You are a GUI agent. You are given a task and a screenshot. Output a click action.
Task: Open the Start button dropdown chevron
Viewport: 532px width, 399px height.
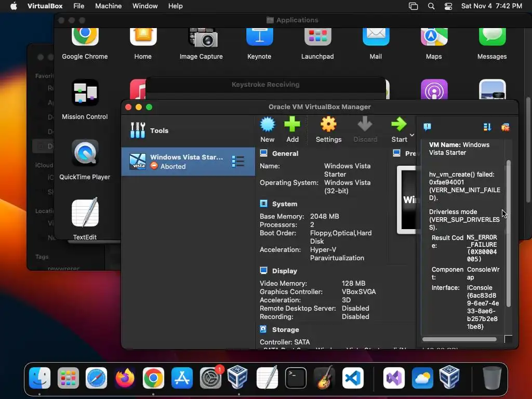pyautogui.click(x=412, y=135)
